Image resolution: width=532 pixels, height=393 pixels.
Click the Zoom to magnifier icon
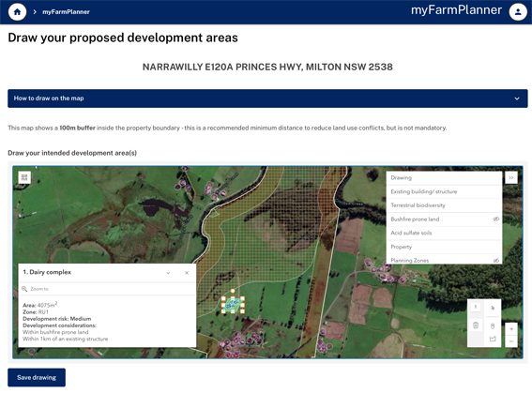[x=24, y=289]
